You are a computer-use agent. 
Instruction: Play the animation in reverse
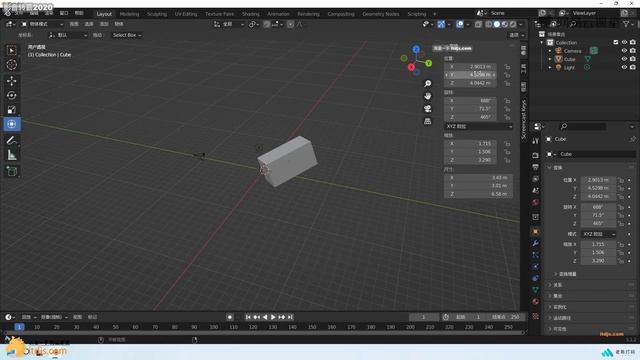pyautogui.click(x=265, y=317)
